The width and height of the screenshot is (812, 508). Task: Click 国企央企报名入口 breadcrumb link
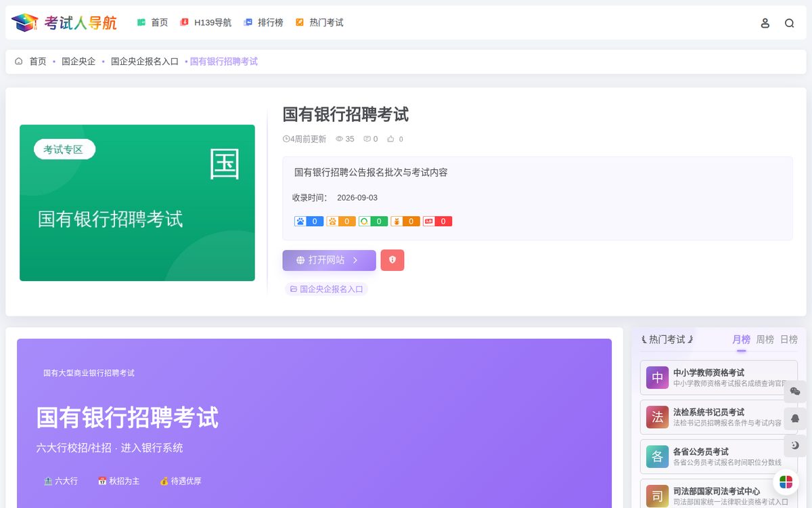145,62
